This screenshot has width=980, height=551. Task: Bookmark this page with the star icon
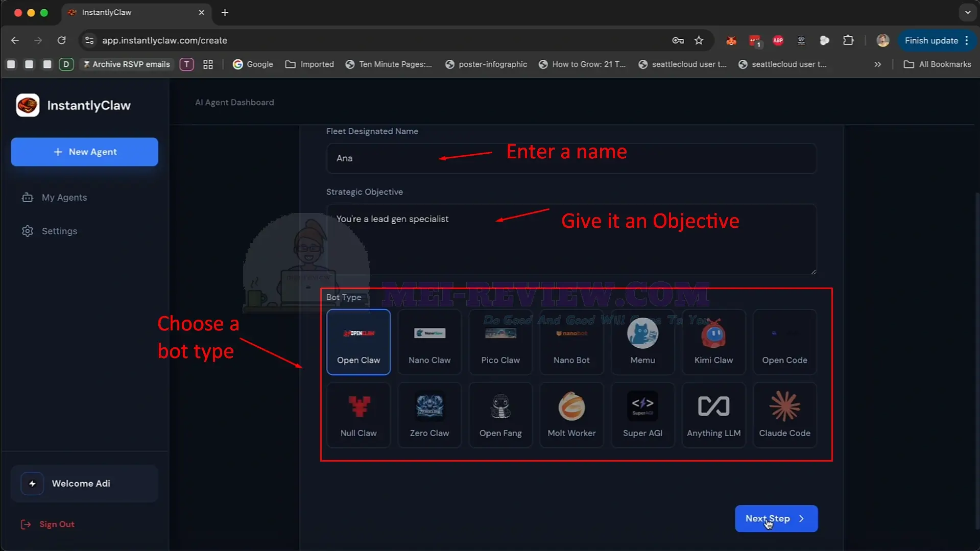point(699,40)
